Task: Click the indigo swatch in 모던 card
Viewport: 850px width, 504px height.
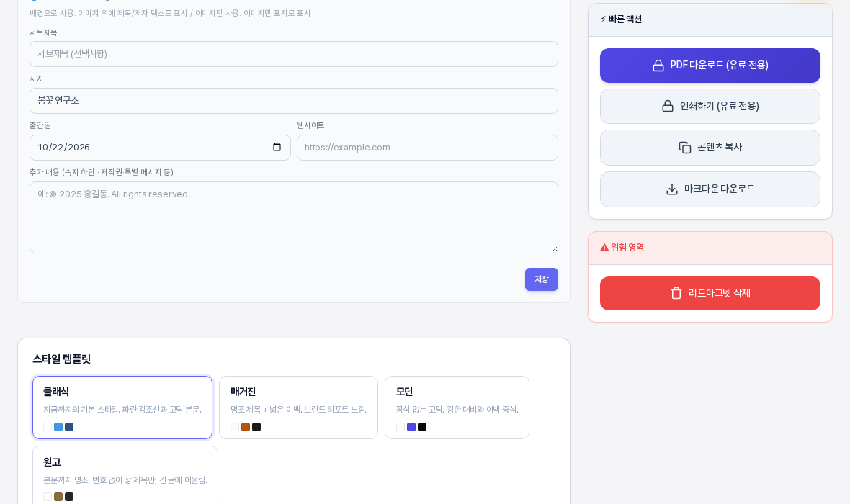Action: point(411,427)
